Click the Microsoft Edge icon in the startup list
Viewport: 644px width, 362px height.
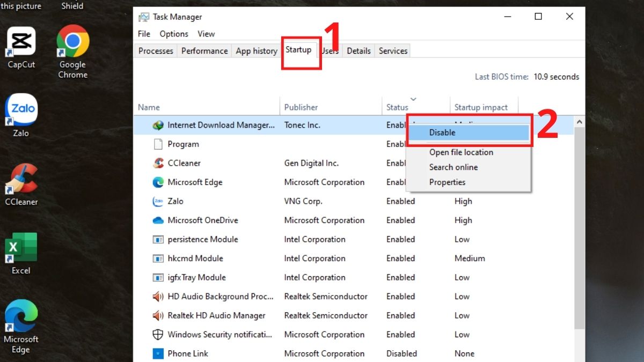(x=158, y=182)
